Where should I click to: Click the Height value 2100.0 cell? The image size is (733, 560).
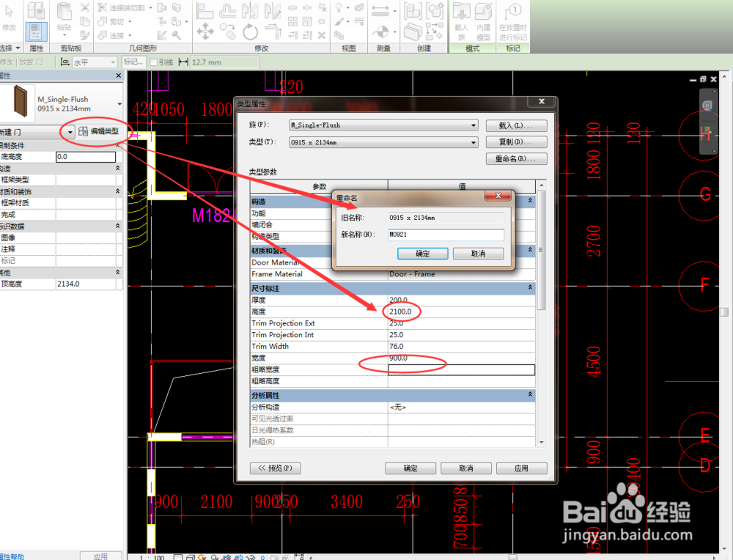click(x=461, y=312)
